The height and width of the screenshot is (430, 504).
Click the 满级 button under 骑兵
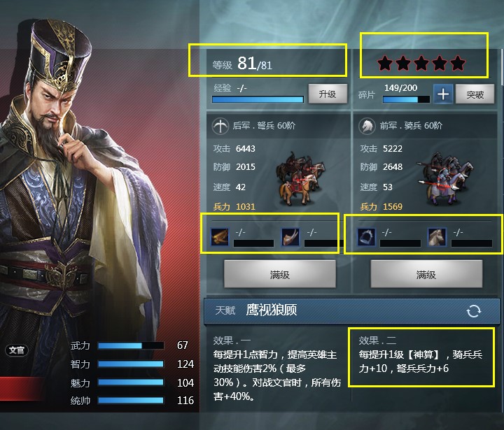tap(426, 274)
